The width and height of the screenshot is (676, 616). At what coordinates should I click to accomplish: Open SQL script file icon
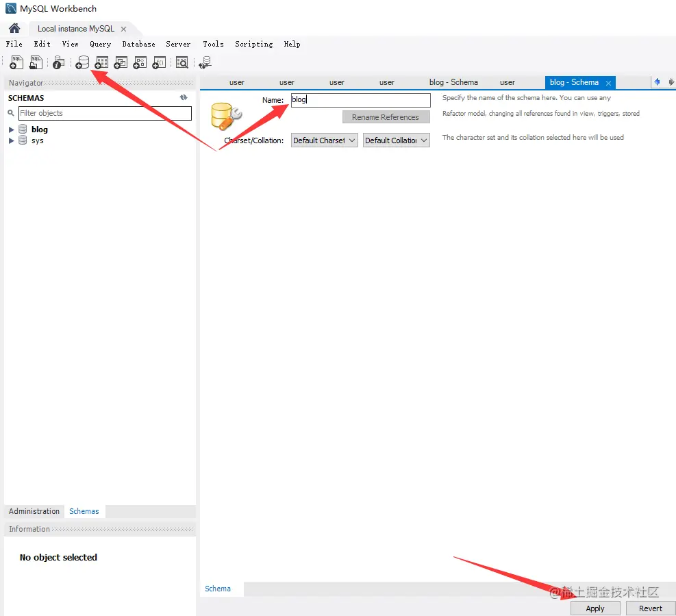point(36,62)
